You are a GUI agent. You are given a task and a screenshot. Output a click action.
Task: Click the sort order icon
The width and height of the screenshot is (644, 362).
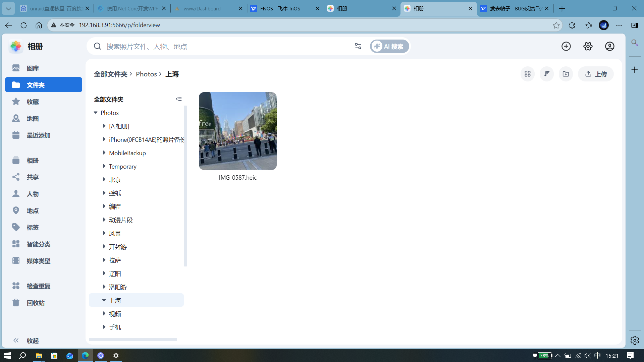point(547,74)
